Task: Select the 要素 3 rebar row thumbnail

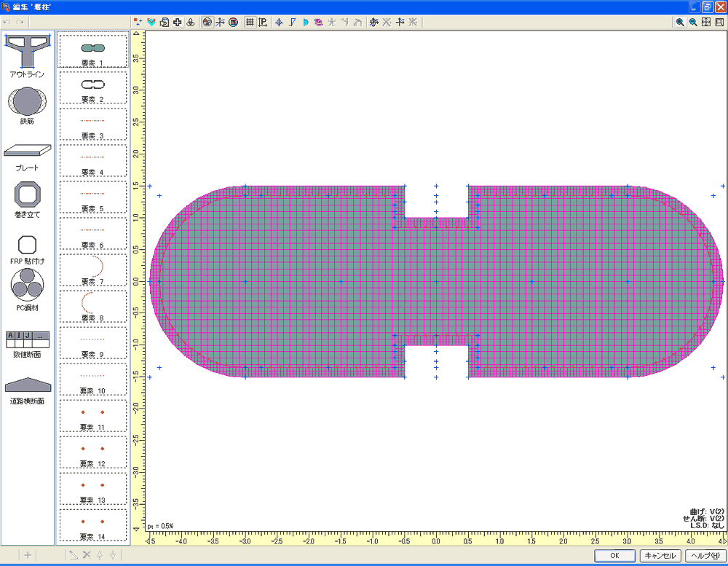Action: (x=93, y=124)
